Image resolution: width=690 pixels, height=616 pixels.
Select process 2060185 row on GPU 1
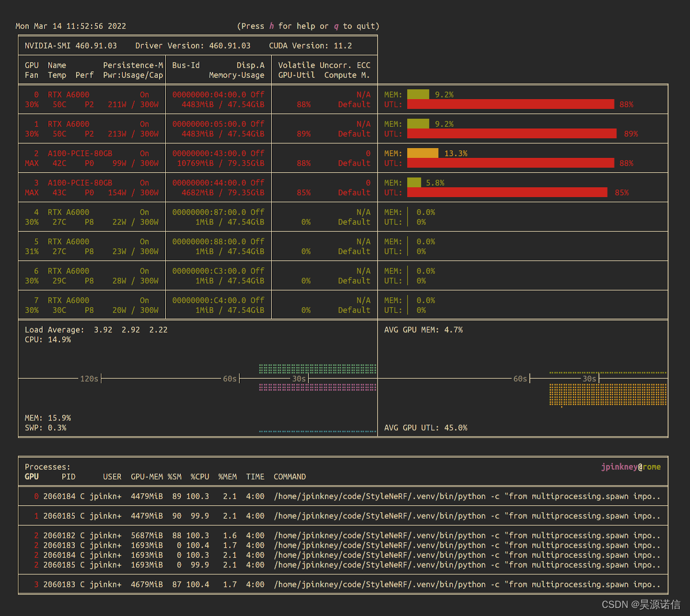pos(343,516)
